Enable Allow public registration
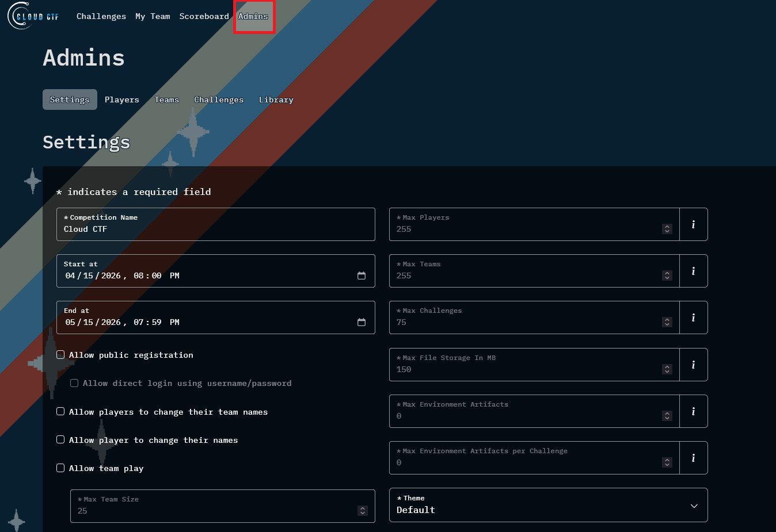 click(x=60, y=355)
